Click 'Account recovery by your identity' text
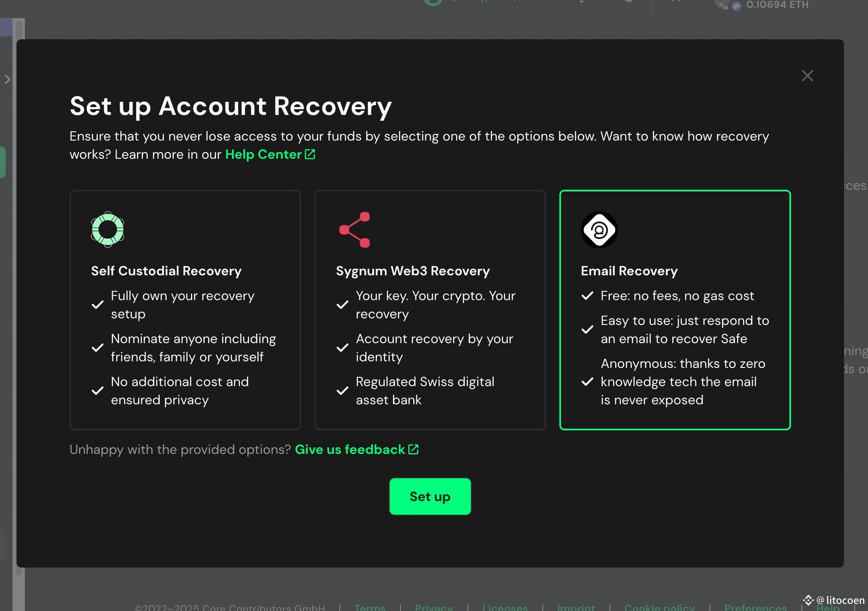 (434, 348)
